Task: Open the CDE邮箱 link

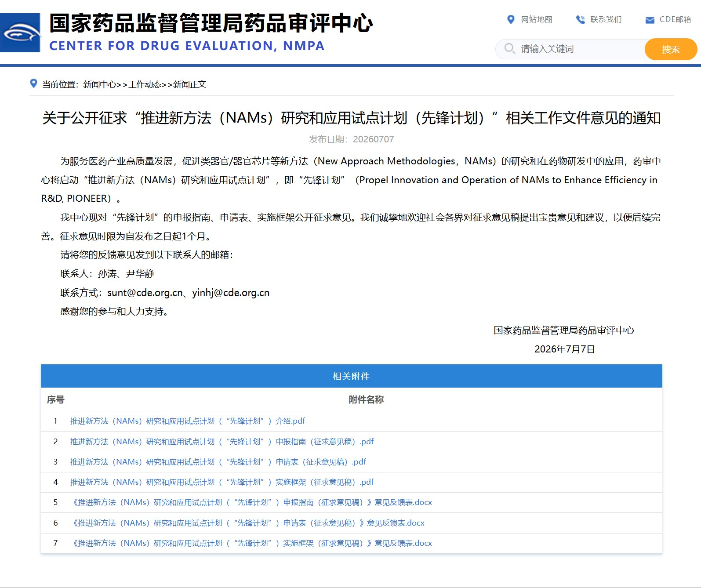Action: point(675,19)
